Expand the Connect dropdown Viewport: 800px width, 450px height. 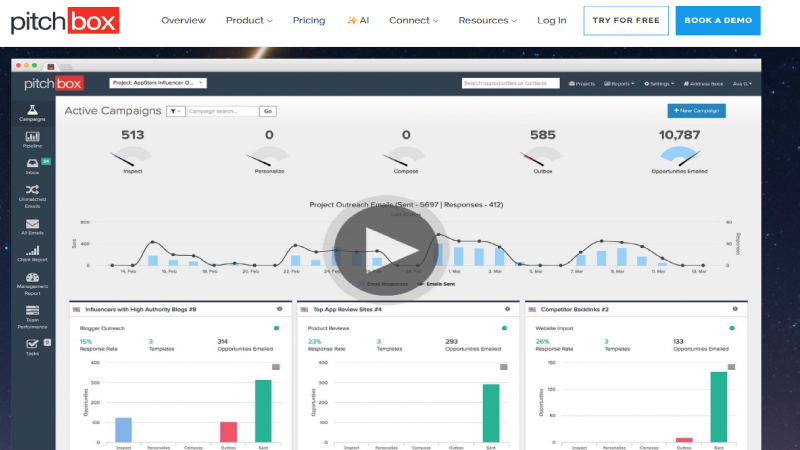click(413, 20)
